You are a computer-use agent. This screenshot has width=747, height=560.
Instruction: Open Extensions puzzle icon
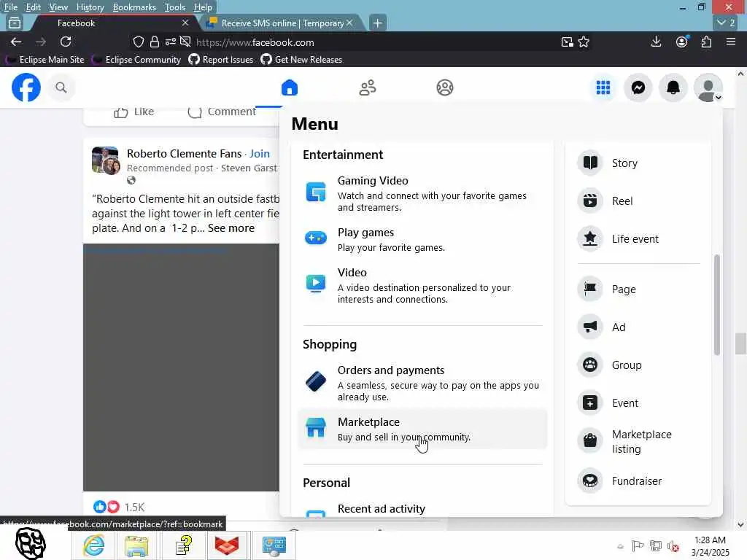click(706, 42)
